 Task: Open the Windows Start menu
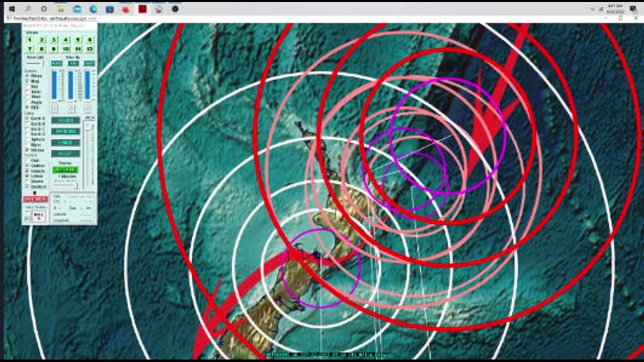pyautogui.click(x=12, y=9)
